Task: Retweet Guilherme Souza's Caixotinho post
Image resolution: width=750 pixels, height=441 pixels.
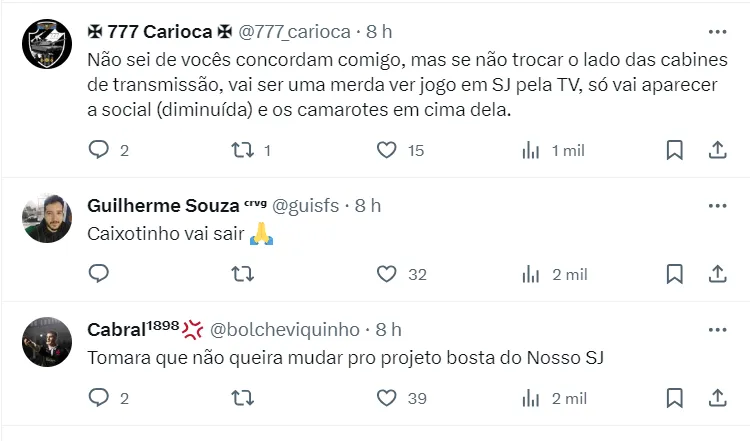Action: pyautogui.click(x=241, y=274)
